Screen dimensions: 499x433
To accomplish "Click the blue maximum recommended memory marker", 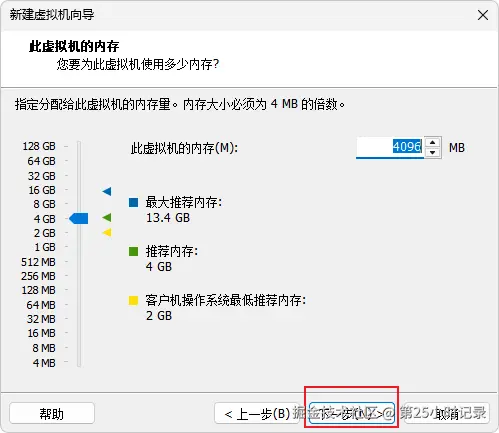I will coord(107,191).
